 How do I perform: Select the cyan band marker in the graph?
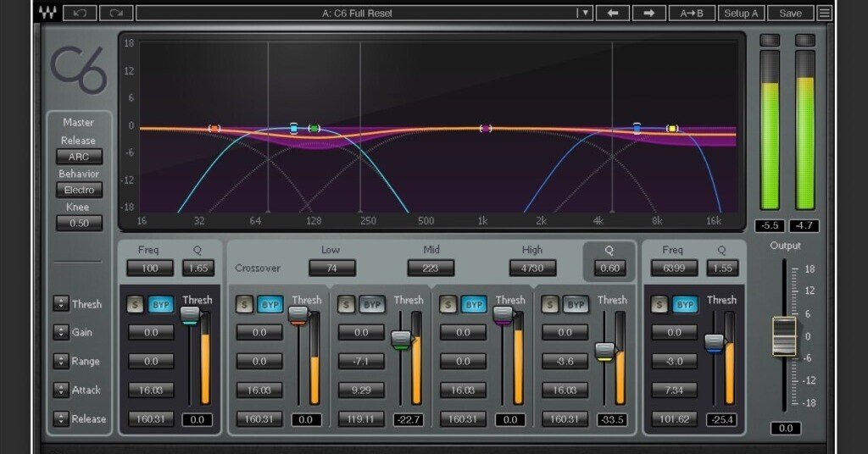pos(294,128)
